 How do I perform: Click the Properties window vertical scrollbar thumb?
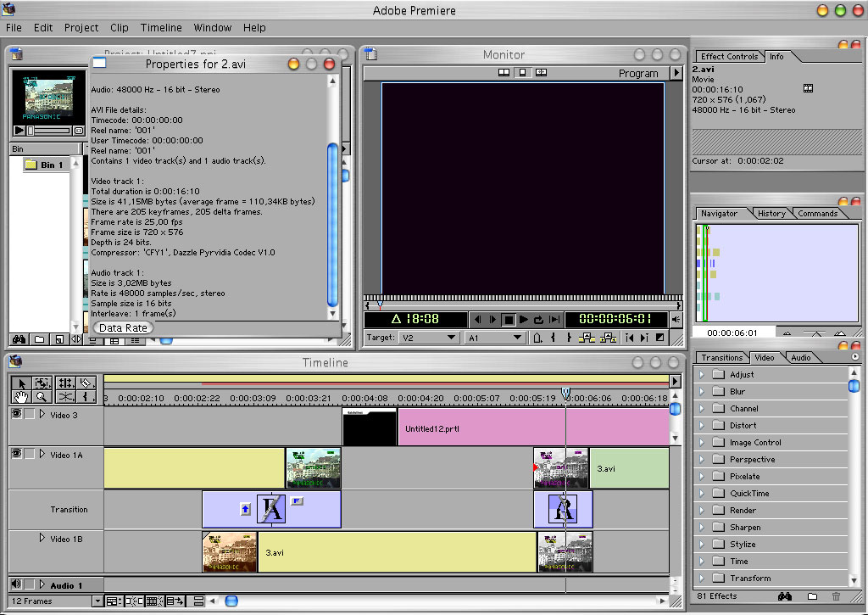332,225
